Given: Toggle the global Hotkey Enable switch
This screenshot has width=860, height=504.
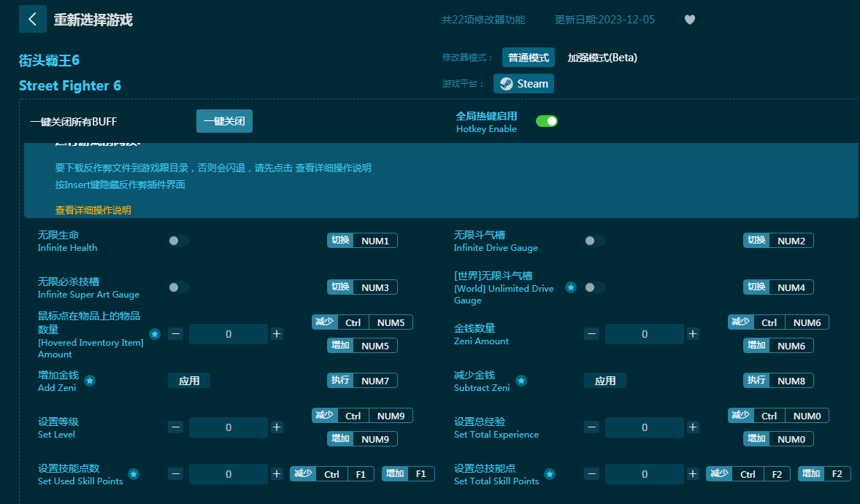Looking at the screenshot, I should click(x=546, y=121).
